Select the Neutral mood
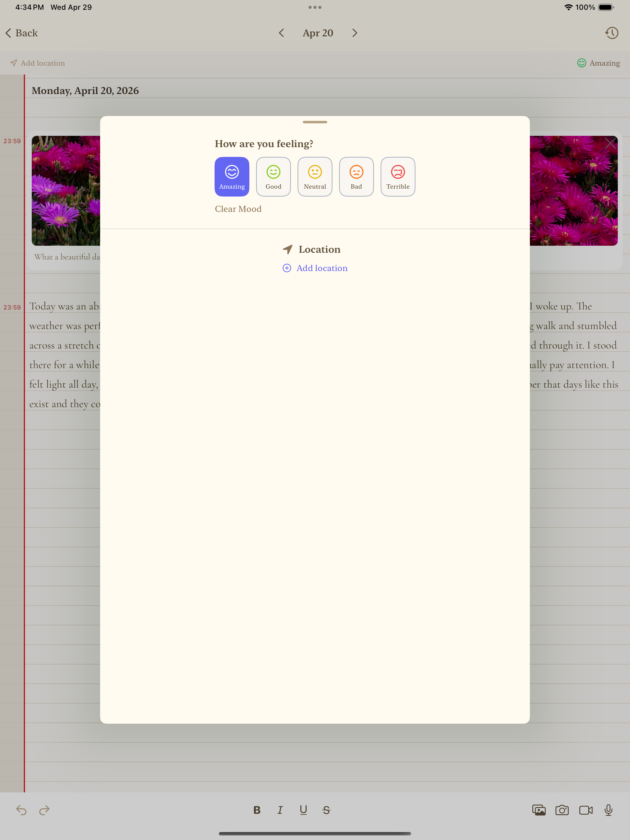This screenshot has width=630, height=840. click(315, 177)
